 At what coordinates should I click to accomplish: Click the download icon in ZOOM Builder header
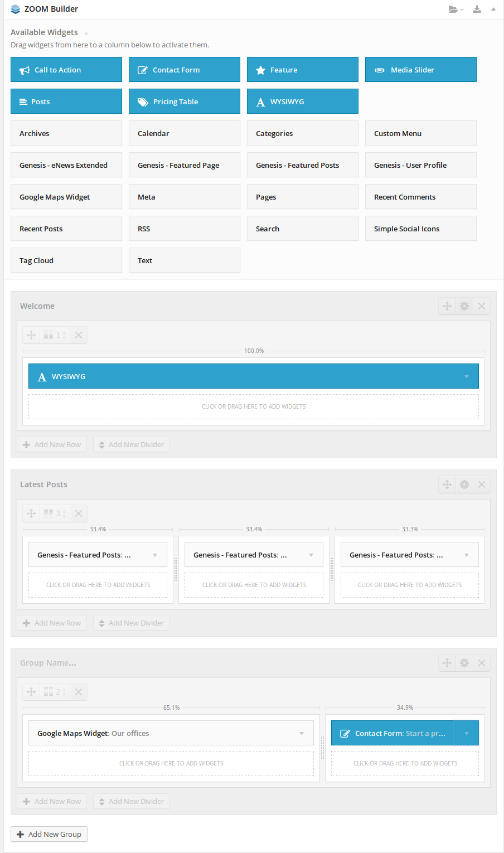click(x=477, y=9)
